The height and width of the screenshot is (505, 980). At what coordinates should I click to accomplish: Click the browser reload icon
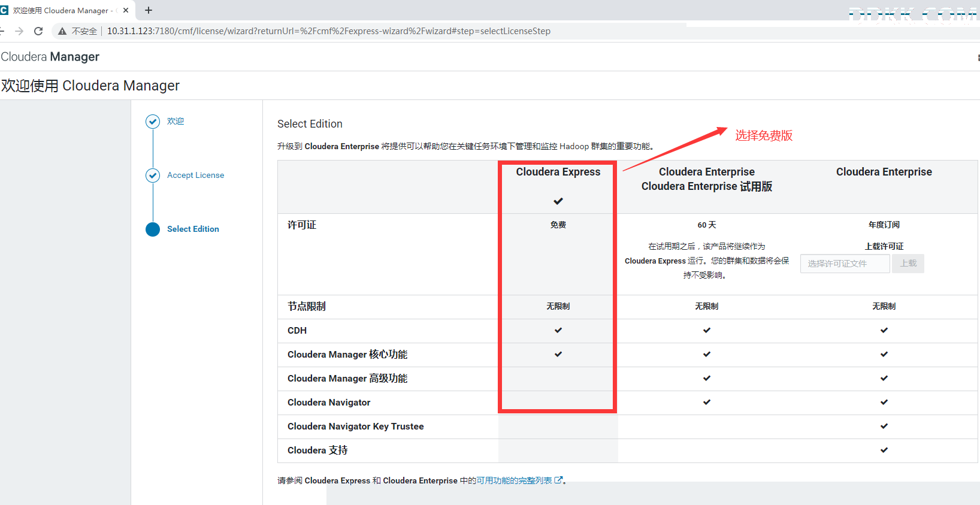pos(38,31)
